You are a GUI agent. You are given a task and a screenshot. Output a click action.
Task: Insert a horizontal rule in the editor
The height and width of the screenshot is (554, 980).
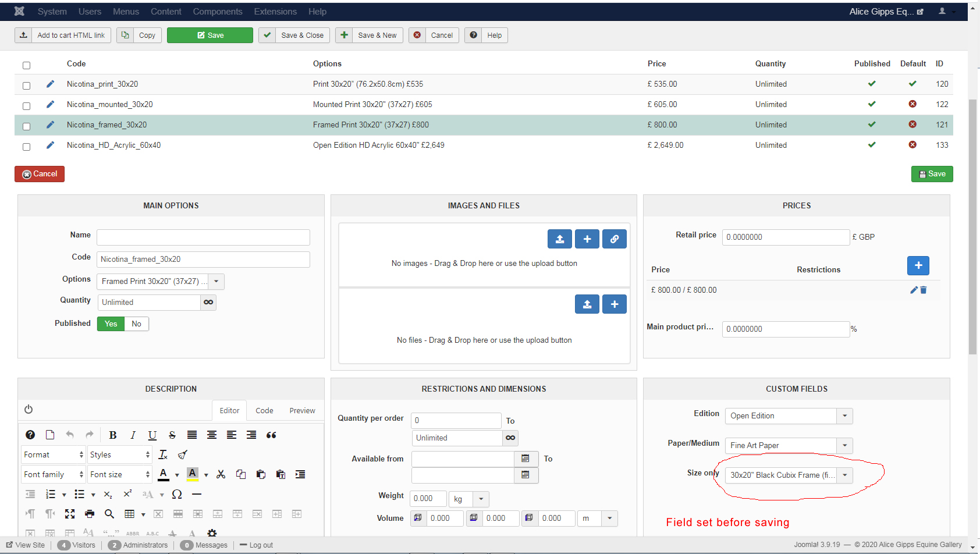point(197,494)
